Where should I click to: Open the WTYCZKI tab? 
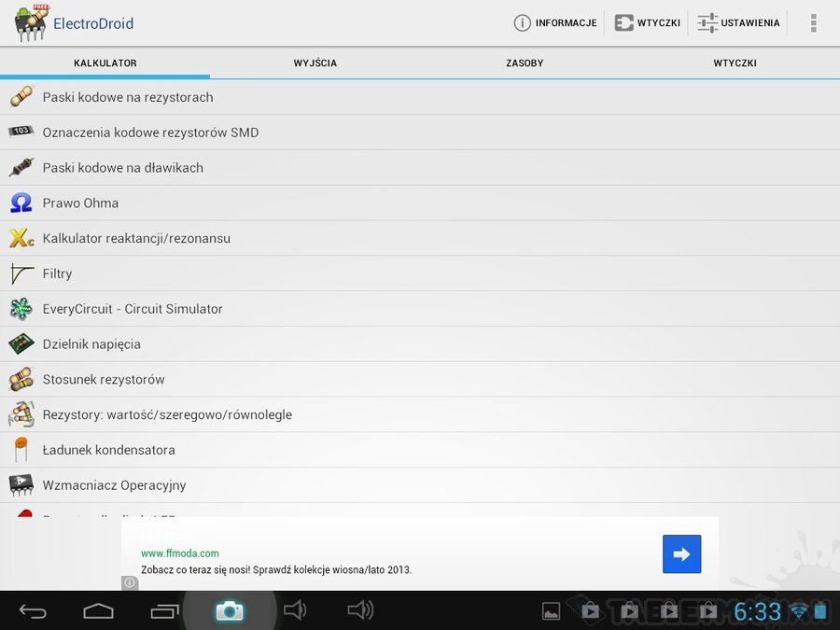coord(735,63)
